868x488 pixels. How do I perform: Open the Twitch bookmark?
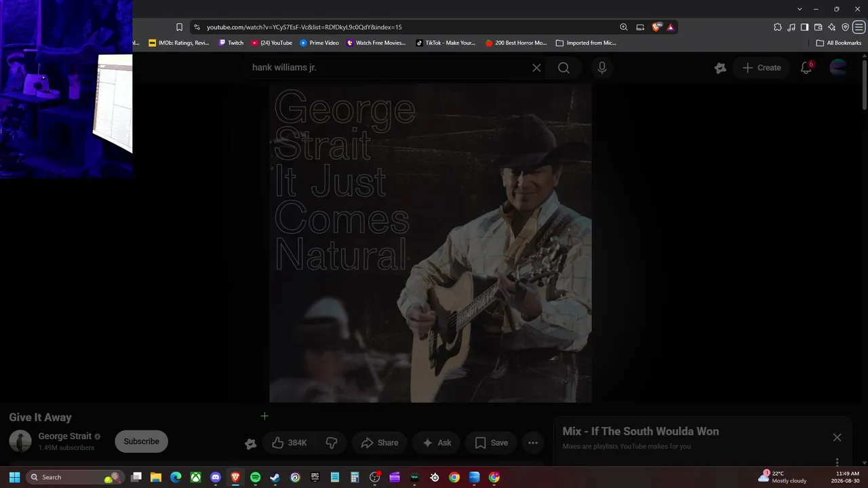(x=231, y=43)
